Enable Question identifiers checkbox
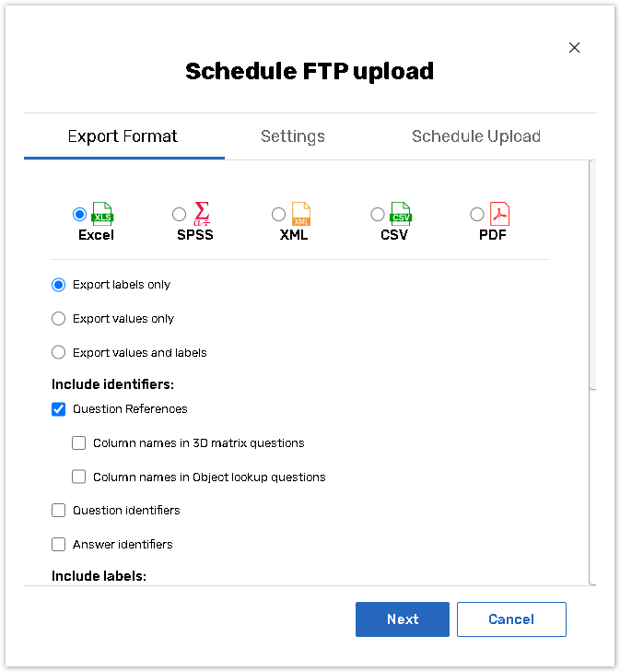 click(59, 511)
